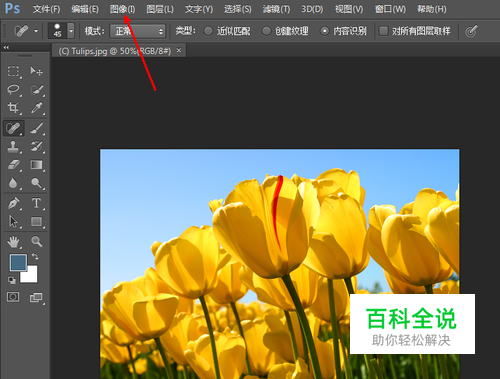Select the Crop tool

click(x=13, y=108)
